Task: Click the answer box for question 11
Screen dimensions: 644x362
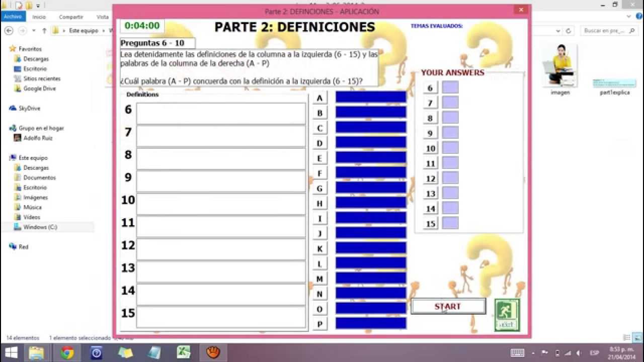Action: (x=450, y=163)
